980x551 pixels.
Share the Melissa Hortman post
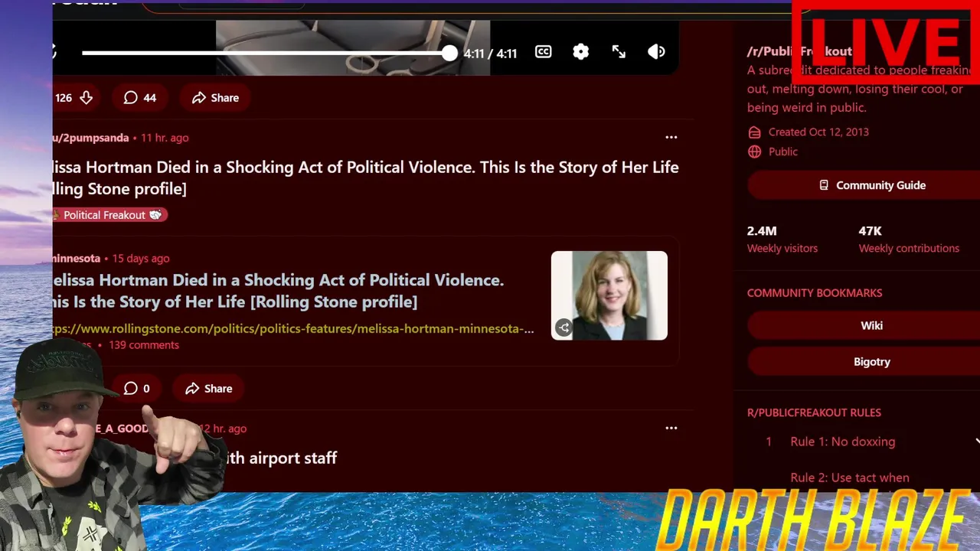click(x=208, y=389)
